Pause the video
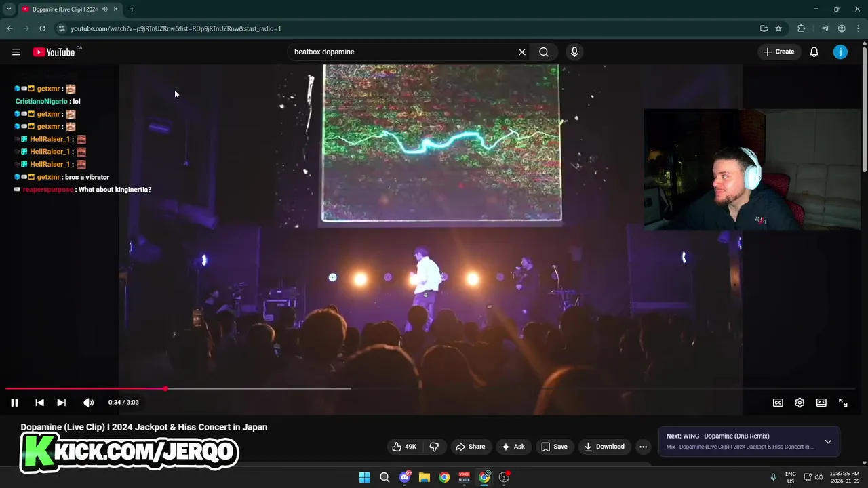Screen dimensions: 868x488 pyautogui.click(x=14, y=403)
